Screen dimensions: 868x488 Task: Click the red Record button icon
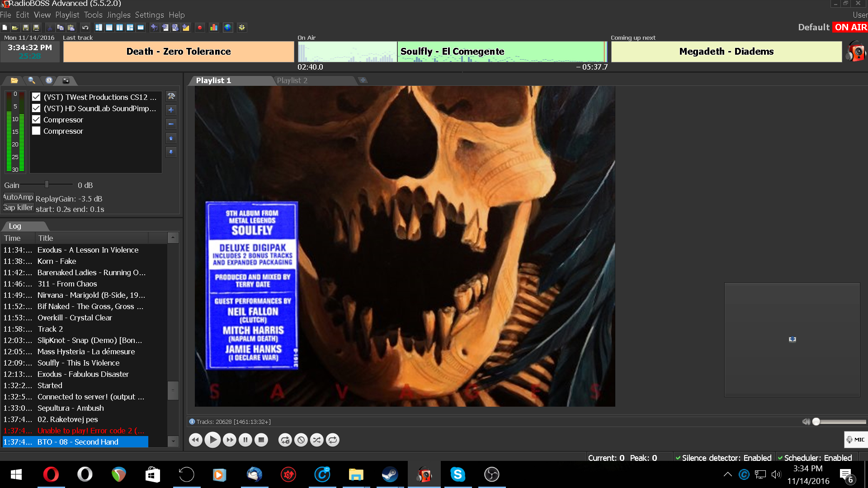[x=200, y=28]
